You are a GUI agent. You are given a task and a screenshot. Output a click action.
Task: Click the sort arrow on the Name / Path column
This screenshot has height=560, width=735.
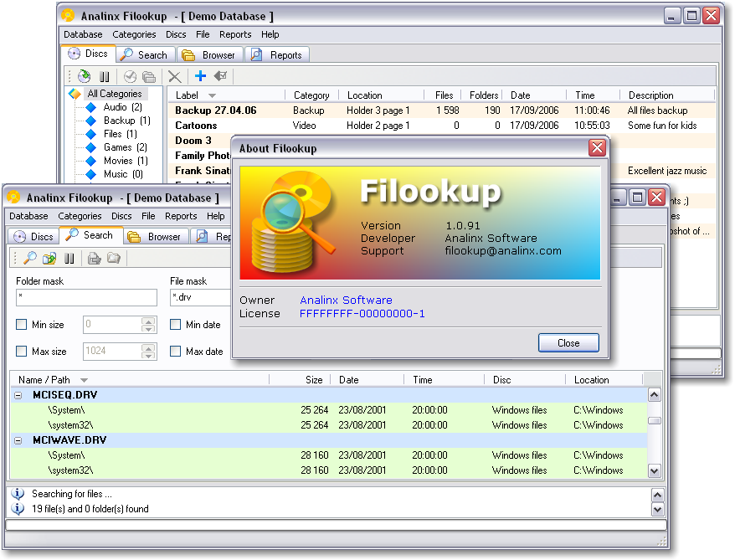coord(84,380)
